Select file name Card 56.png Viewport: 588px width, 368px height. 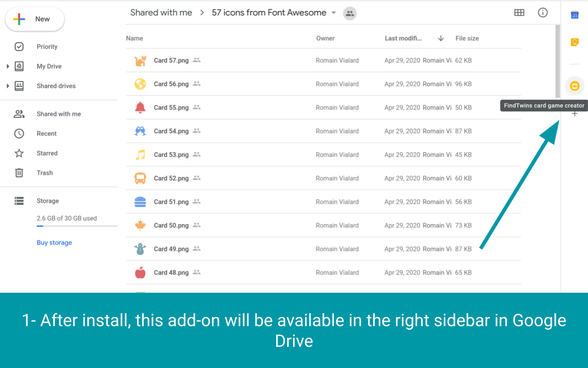tap(171, 84)
